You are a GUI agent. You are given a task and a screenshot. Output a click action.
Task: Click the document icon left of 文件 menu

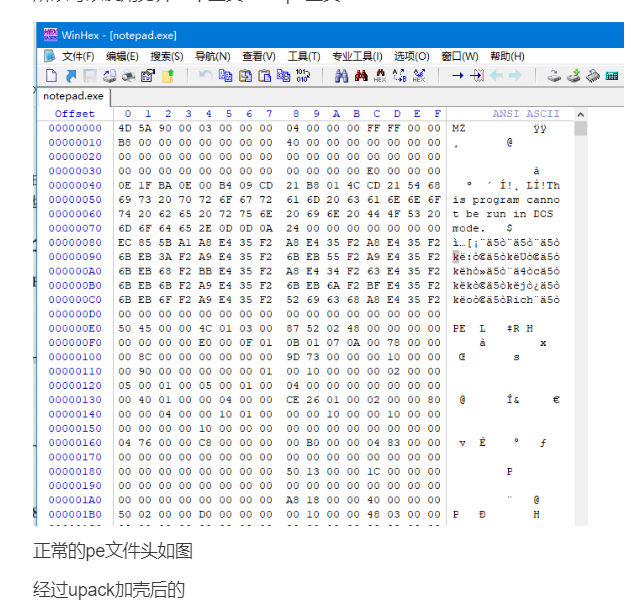pos(50,56)
